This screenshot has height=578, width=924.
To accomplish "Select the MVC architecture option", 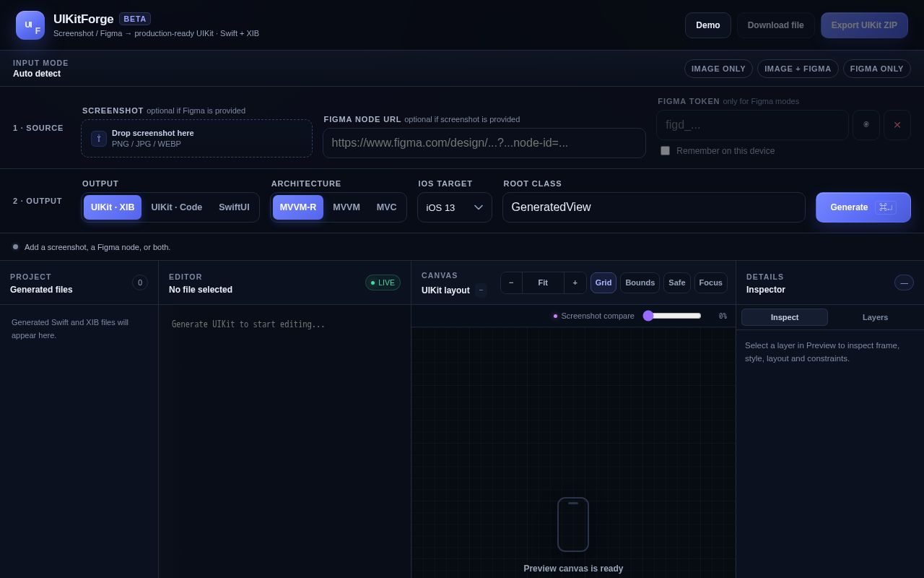I will tap(387, 207).
